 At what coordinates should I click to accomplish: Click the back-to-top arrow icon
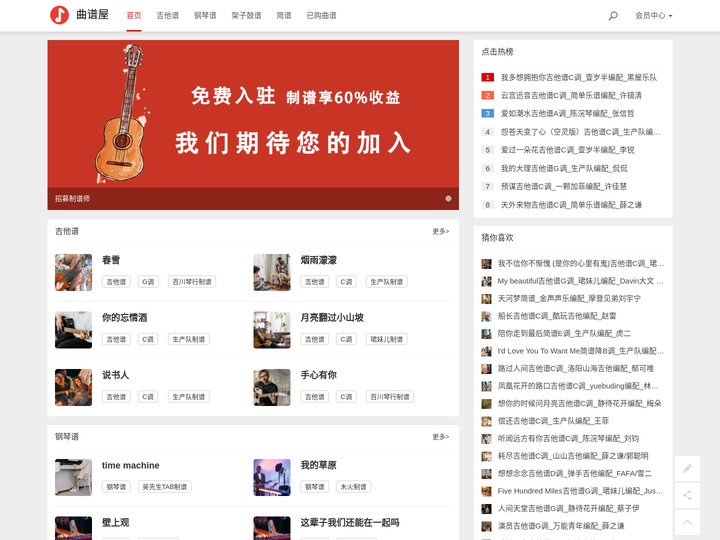tap(687, 522)
